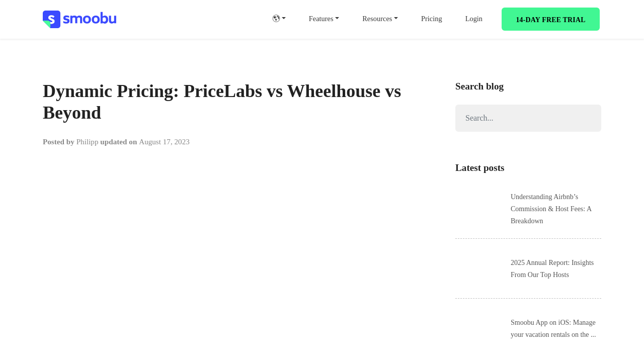Viewport: 644px width, 362px height.
Task: Read the 2025 Annual Report post
Action: 552,268
